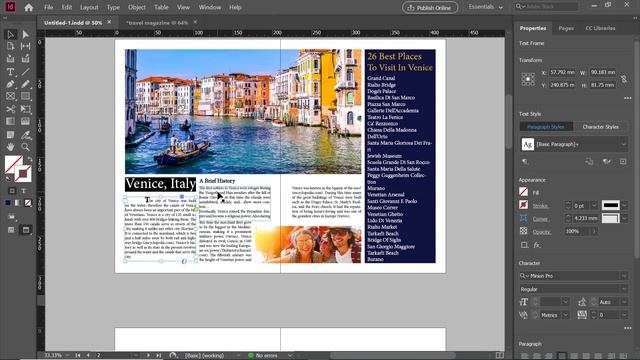Select the Eyedropper tool
Image resolution: width=640 pixels, height=360 pixels.
[25, 134]
